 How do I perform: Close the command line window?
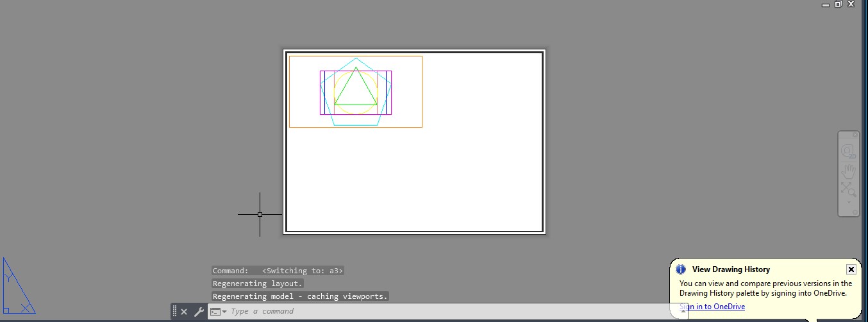coord(184,312)
